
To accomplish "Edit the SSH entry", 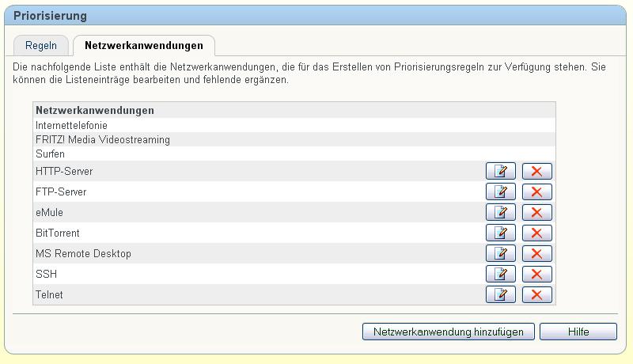I will 500,274.
